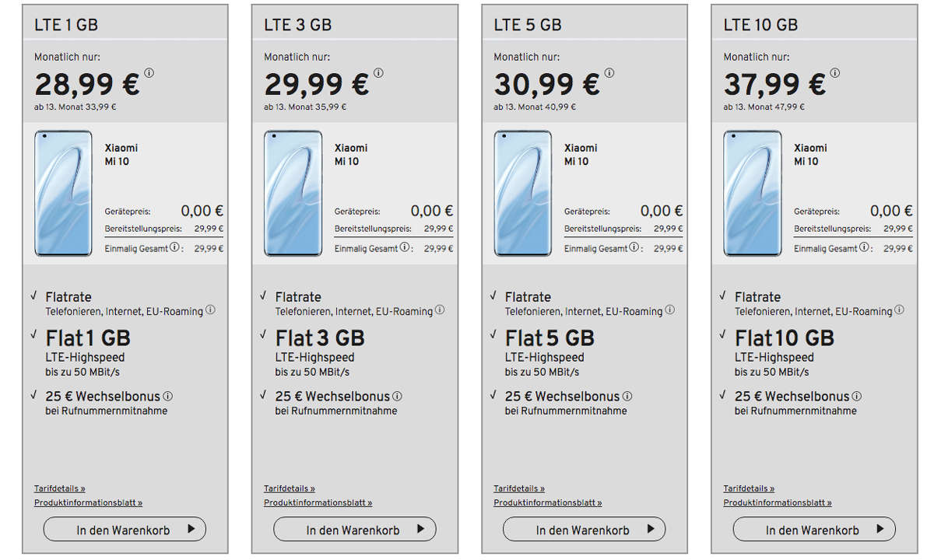Add LTE 3 GB plan to Warenkorb

(x=354, y=530)
